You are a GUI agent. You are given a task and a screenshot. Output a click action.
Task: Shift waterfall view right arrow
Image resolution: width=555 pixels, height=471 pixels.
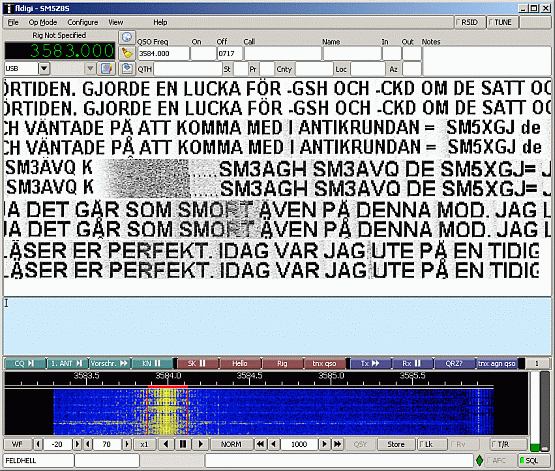[x=200, y=444]
